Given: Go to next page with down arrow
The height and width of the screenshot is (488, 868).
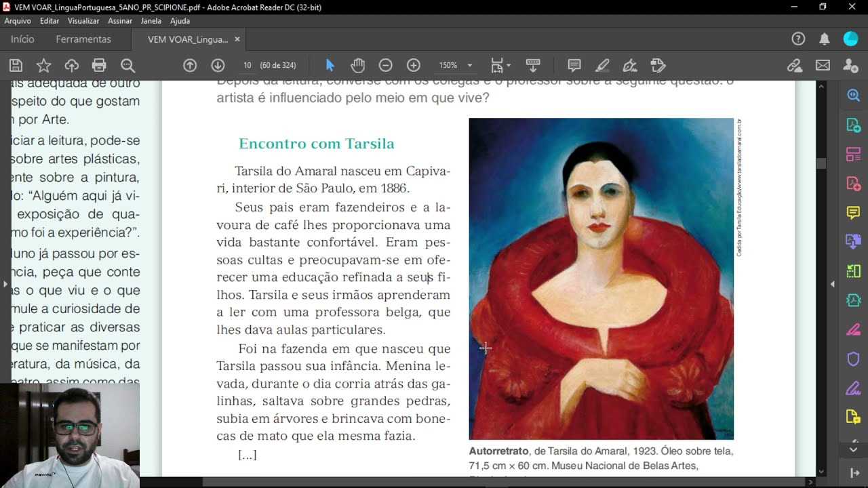Looking at the screenshot, I should (x=218, y=65).
